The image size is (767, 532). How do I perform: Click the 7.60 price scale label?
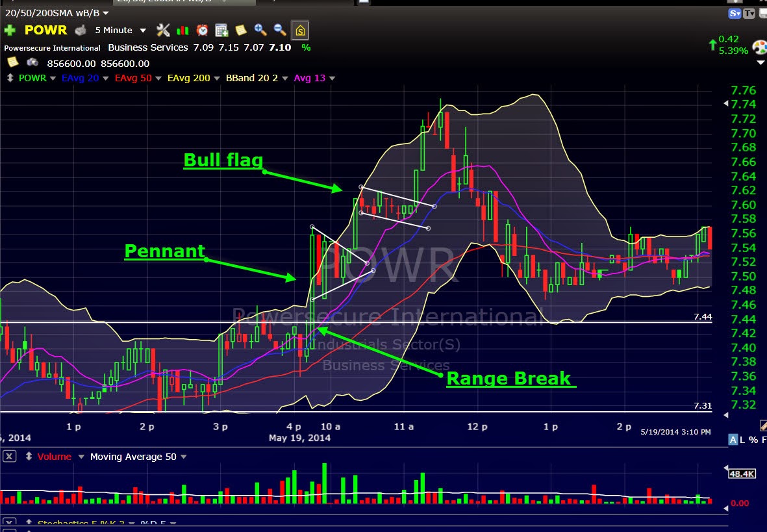[x=744, y=205]
